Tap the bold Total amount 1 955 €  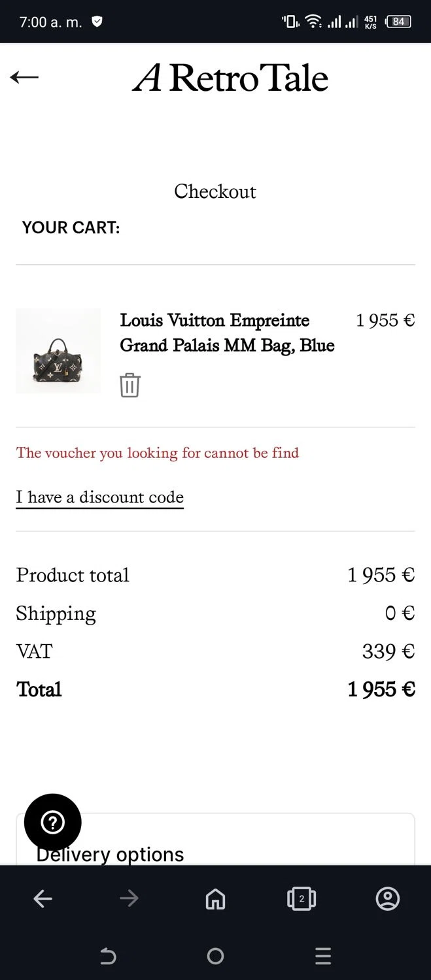point(381,689)
